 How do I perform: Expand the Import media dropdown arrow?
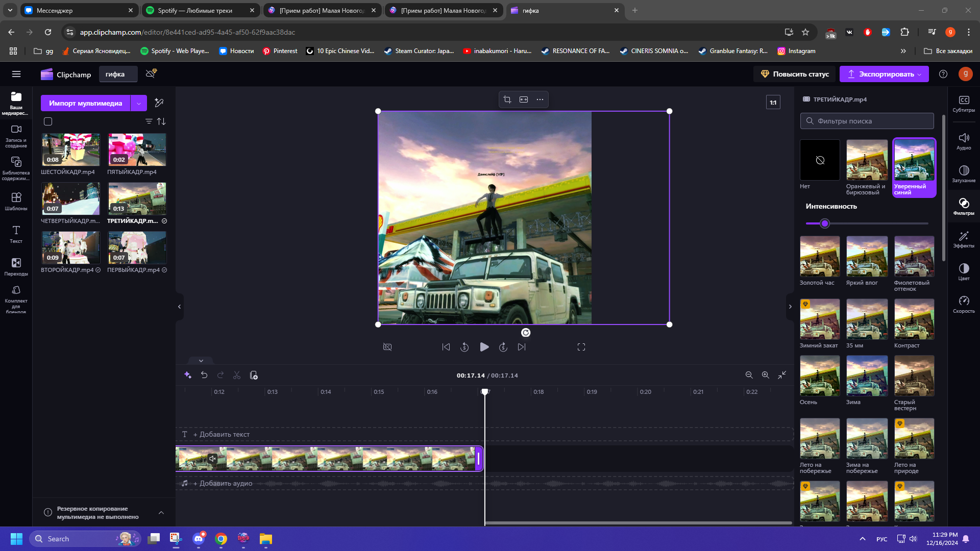(x=139, y=103)
